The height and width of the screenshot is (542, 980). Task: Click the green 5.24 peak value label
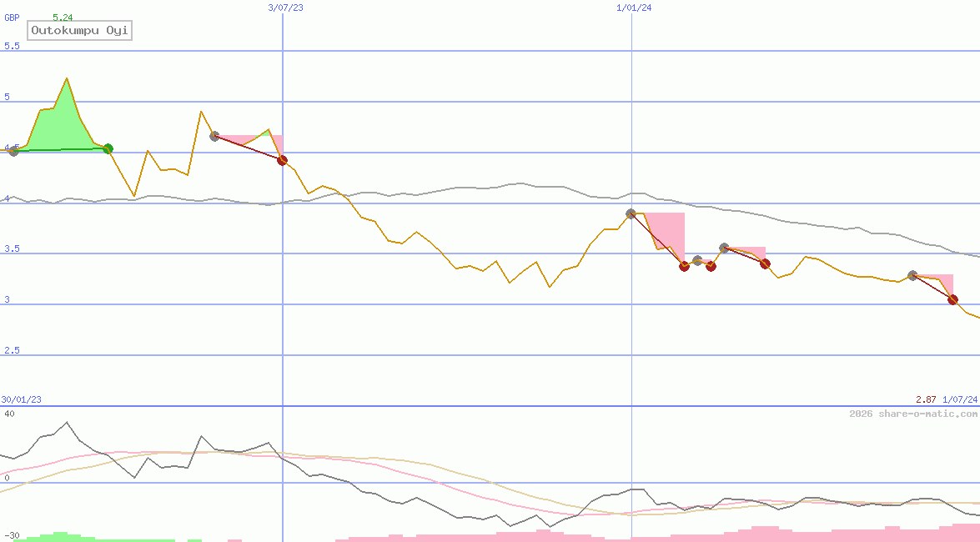tap(62, 18)
